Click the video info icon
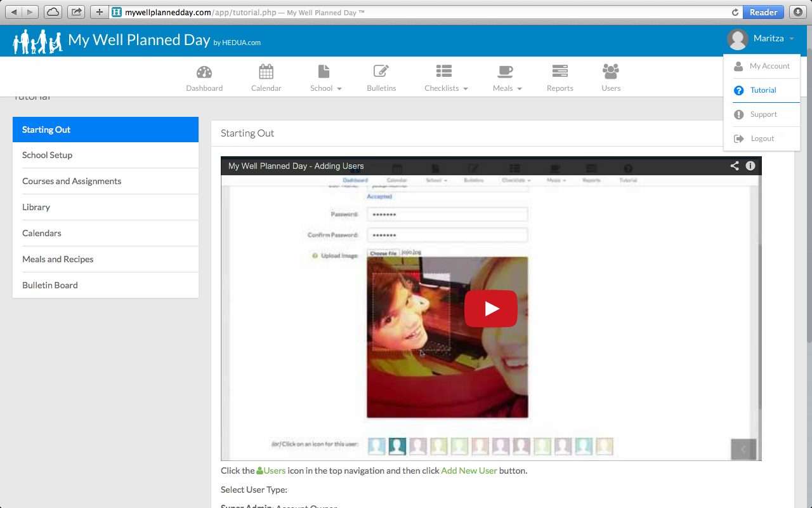812x508 pixels. pos(750,166)
